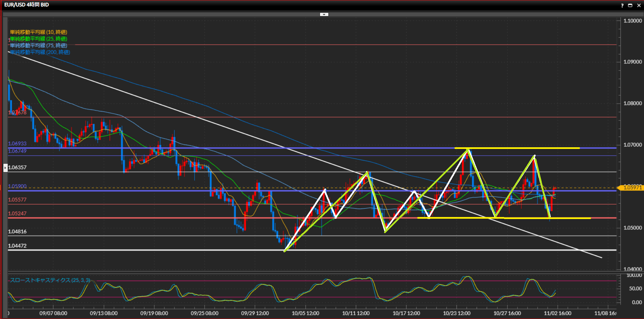Click the help question mark icon
Screen dimensions: 644x319
point(622,5)
